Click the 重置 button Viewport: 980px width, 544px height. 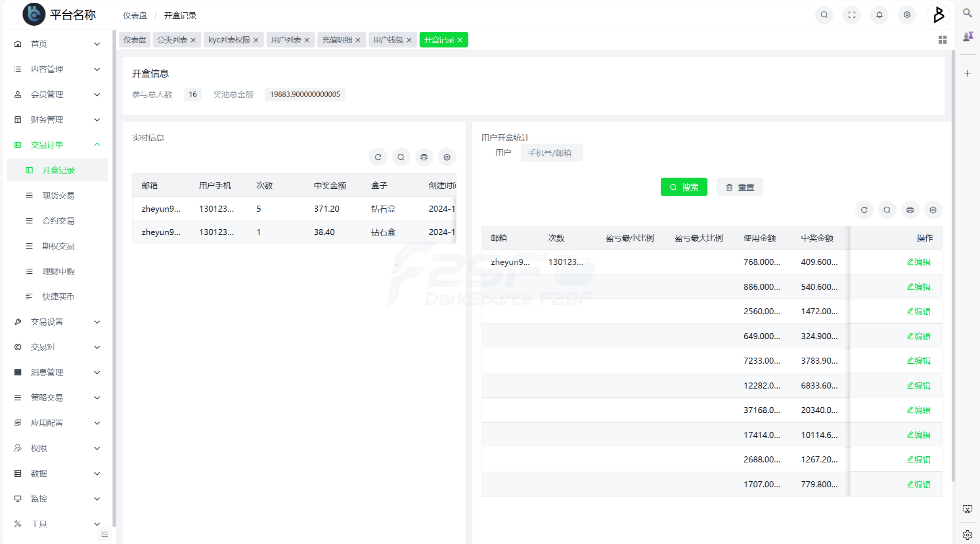(740, 187)
